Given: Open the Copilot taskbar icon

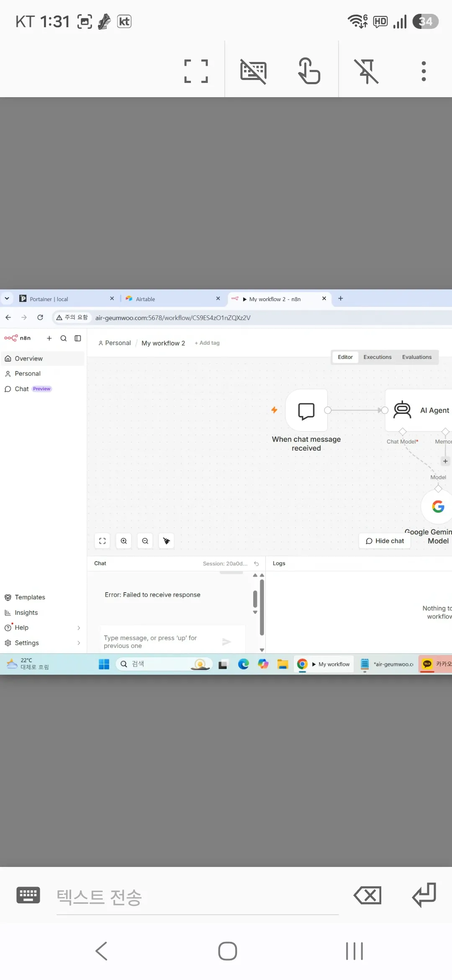Looking at the screenshot, I should click(x=263, y=664).
